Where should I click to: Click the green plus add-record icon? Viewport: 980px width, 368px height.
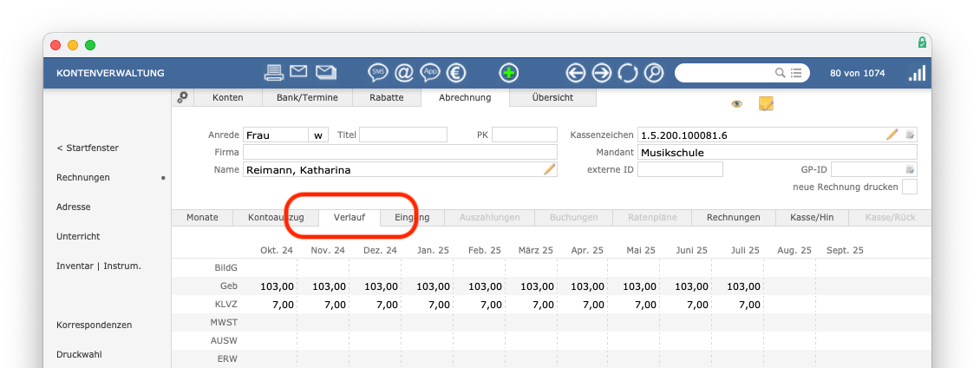[x=509, y=73]
